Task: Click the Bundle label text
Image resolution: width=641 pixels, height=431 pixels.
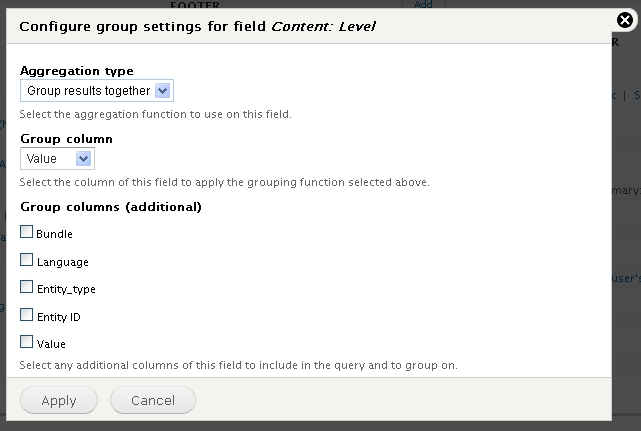Action: [x=54, y=234]
